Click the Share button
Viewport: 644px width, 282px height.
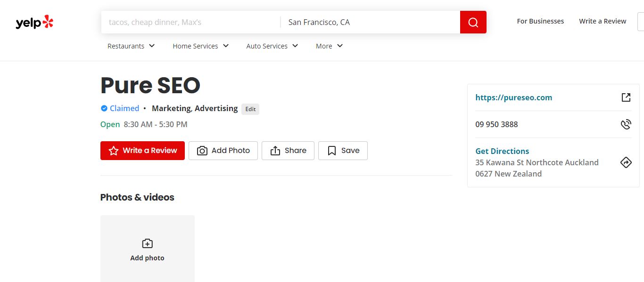pos(288,151)
